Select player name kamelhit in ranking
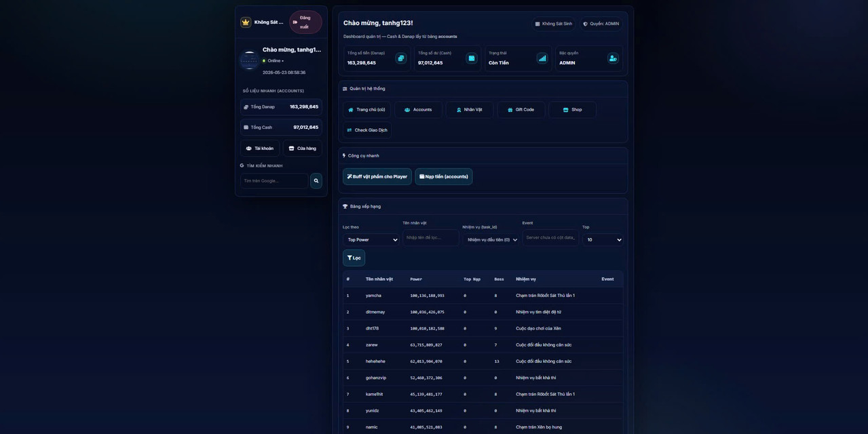The width and height of the screenshot is (868, 434). (374, 394)
